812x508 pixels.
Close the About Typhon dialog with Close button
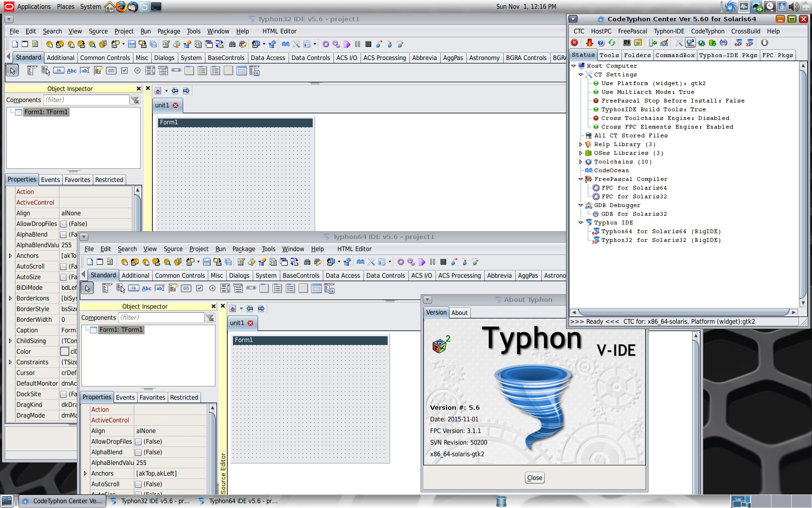click(x=535, y=478)
